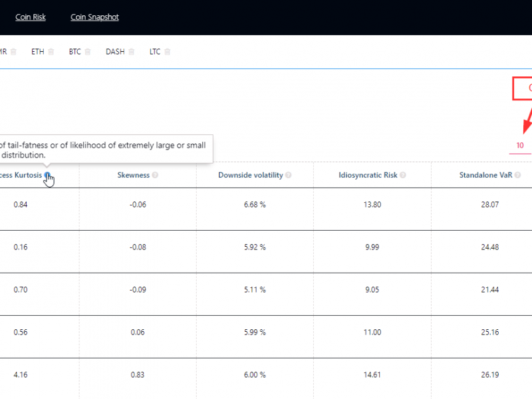Delete BTC from the coin list

88,52
